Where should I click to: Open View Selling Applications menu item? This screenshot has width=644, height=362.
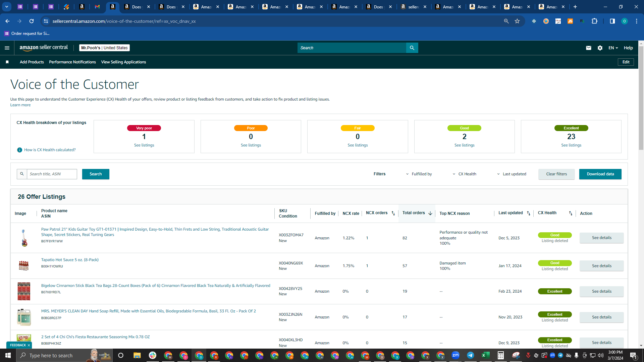click(x=123, y=62)
